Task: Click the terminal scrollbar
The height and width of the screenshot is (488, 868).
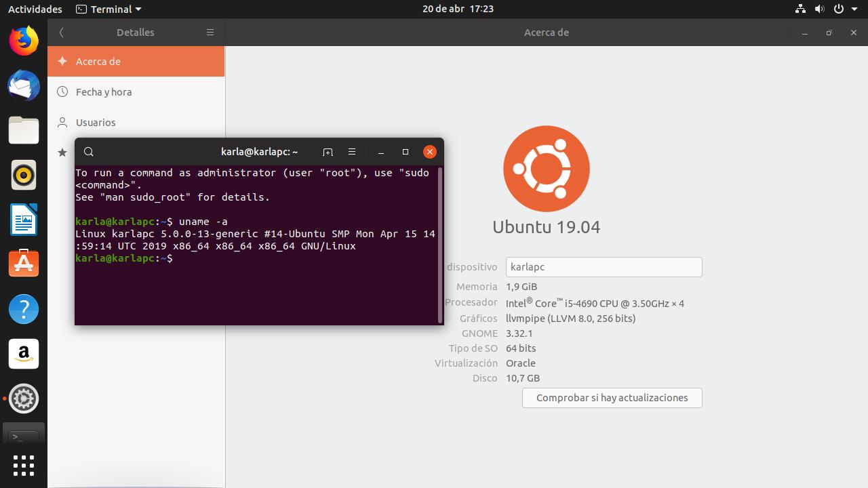Action: point(440,245)
